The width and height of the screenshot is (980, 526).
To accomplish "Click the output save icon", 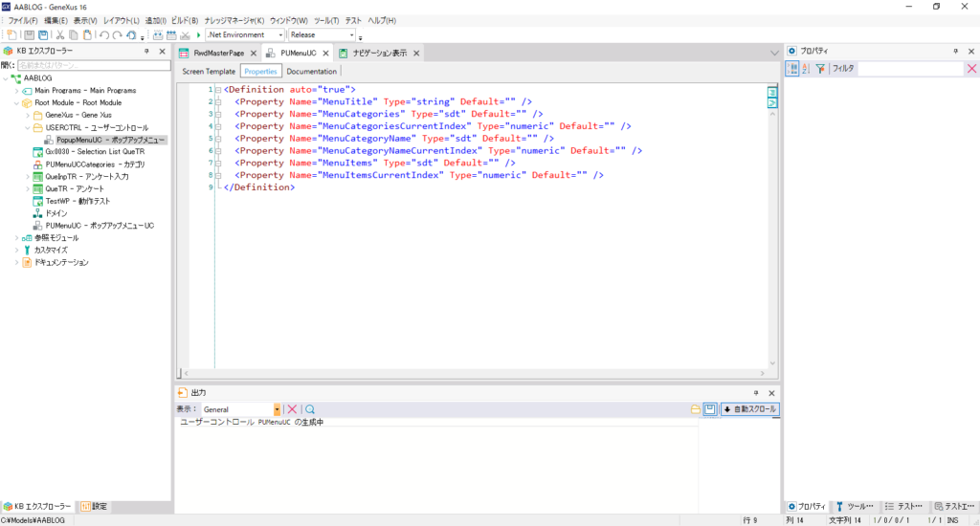I will pyautogui.click(x=710, y=409).
